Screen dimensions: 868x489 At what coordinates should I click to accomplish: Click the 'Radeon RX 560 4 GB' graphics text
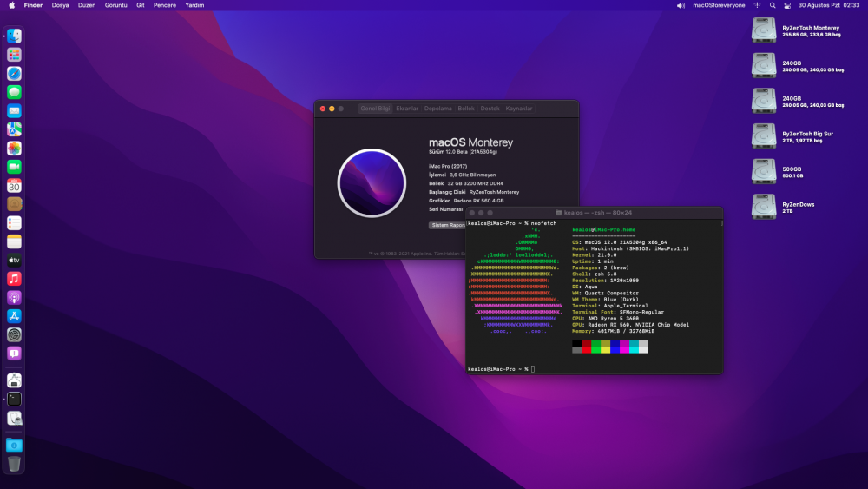[x=478, y=201]
